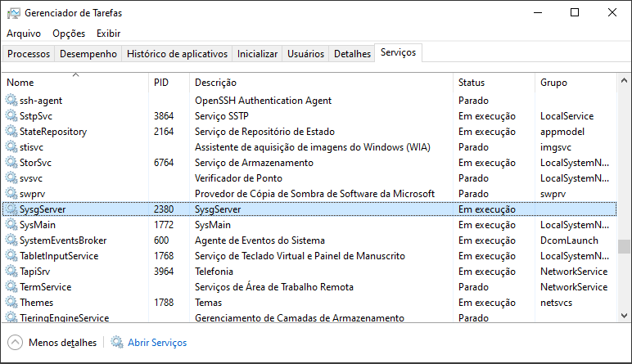Click description Telefonia
Image resolution: width=632 pixels, height=364 pixels.
(214, 272)
